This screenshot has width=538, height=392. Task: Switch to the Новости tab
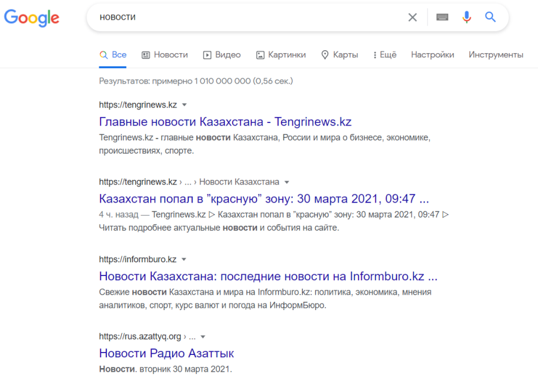coord(165,55)
